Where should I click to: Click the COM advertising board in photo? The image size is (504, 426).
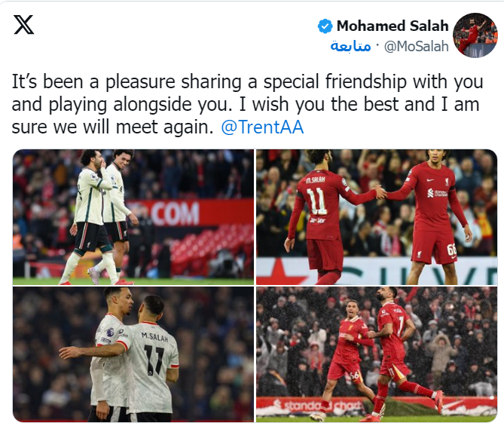(x=176, y=213)
